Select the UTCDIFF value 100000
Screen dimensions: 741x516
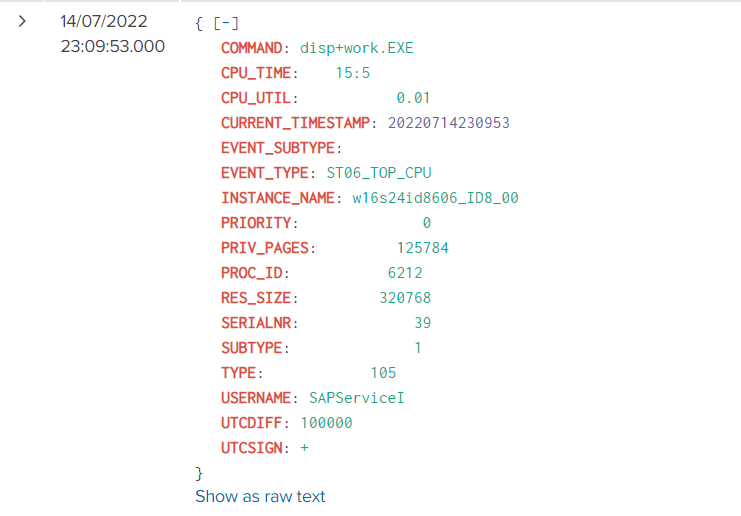(x=326, y=423)
